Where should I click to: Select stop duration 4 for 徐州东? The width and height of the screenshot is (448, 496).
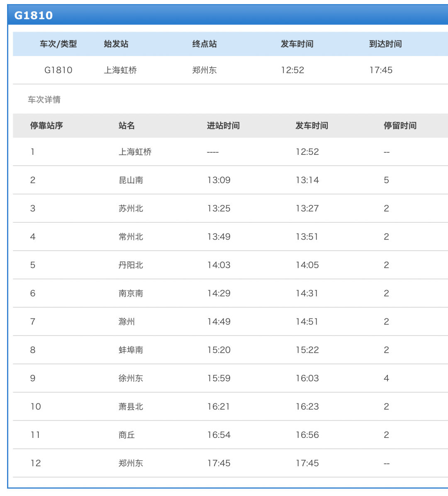[386, 378]
